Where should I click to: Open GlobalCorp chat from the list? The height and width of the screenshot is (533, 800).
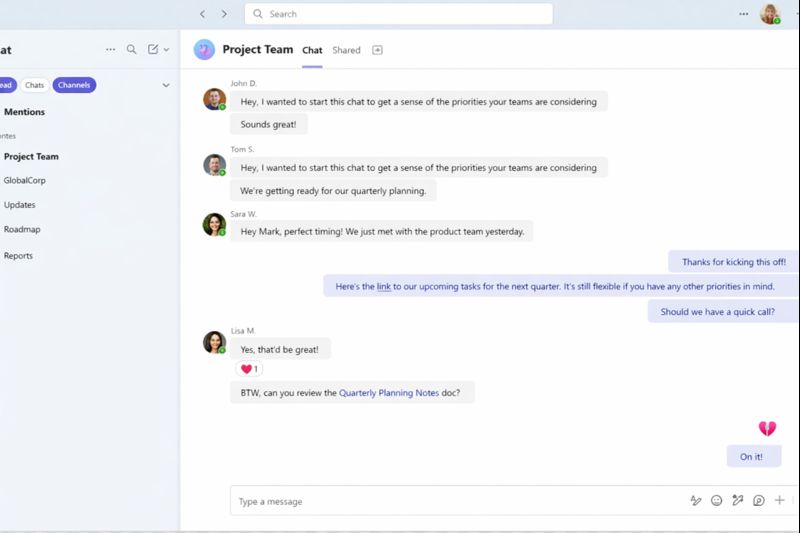[x=25, y=181]
